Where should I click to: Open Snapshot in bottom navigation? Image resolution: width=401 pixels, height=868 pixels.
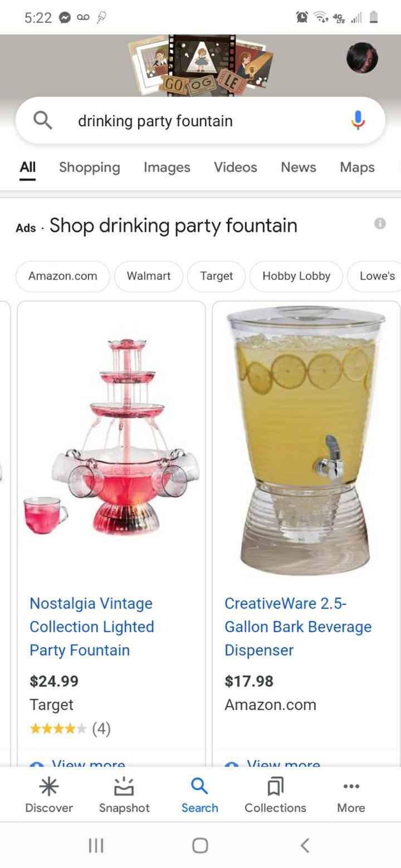[124, 795]
